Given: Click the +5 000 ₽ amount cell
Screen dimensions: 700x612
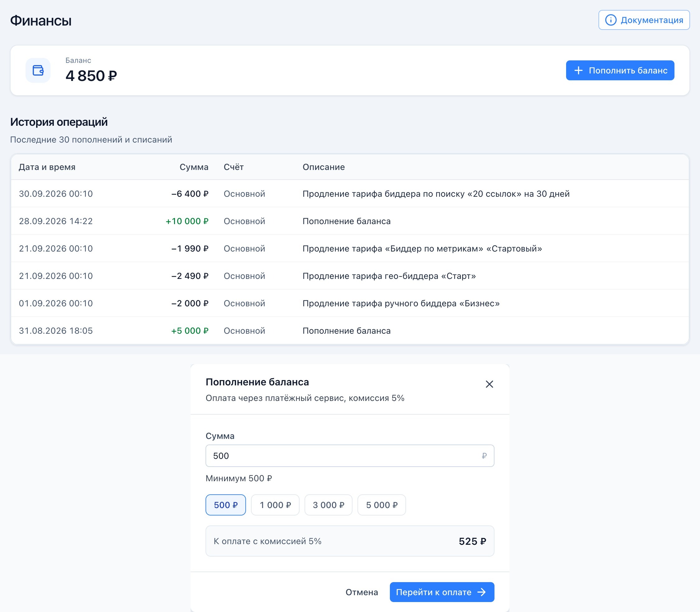Looking at the screenshot, I should [190, 331].
